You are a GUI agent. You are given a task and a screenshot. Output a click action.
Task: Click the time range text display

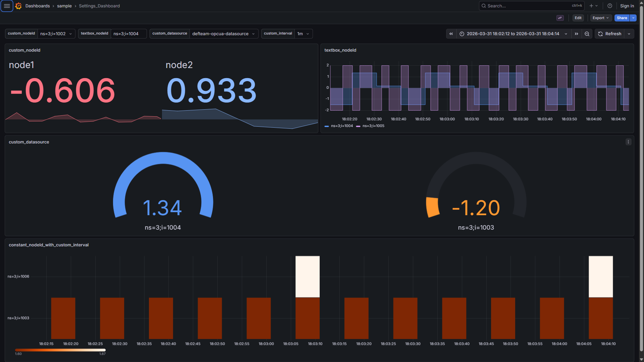coord(513,34)
